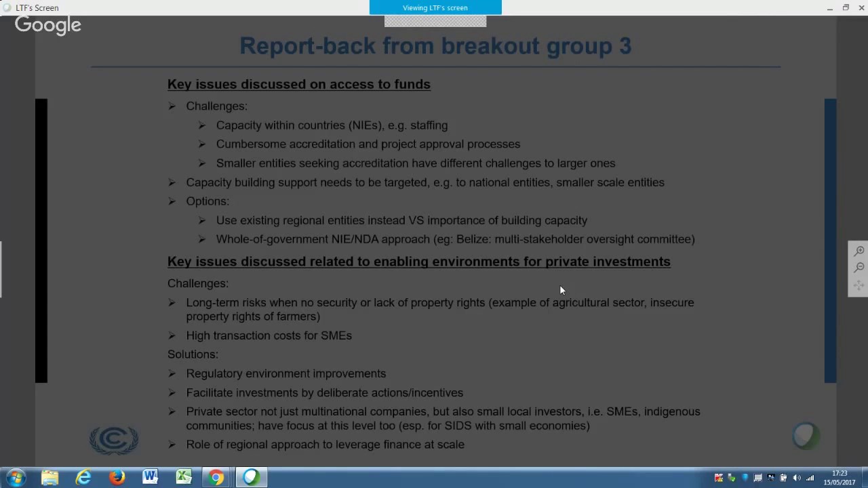Zoom out of the shared screen view
The width and height of the screenshot is (868, 488).
[859, 268]
